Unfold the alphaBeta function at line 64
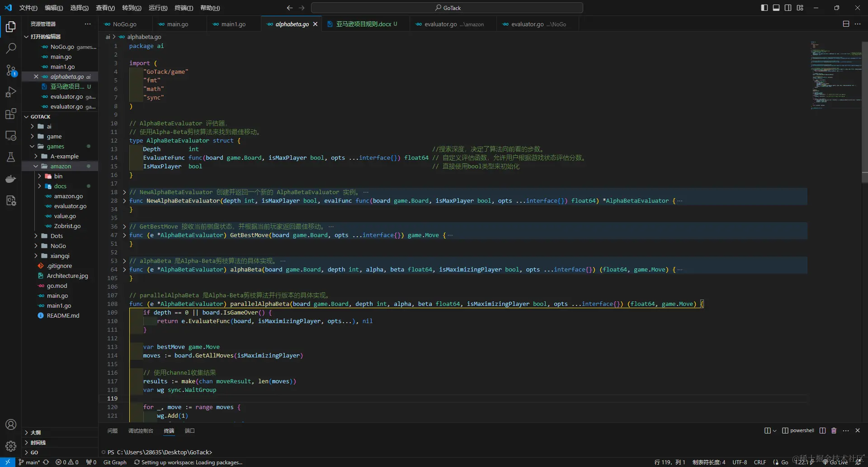Screen dimensions: 868x467 click(124, 269)
